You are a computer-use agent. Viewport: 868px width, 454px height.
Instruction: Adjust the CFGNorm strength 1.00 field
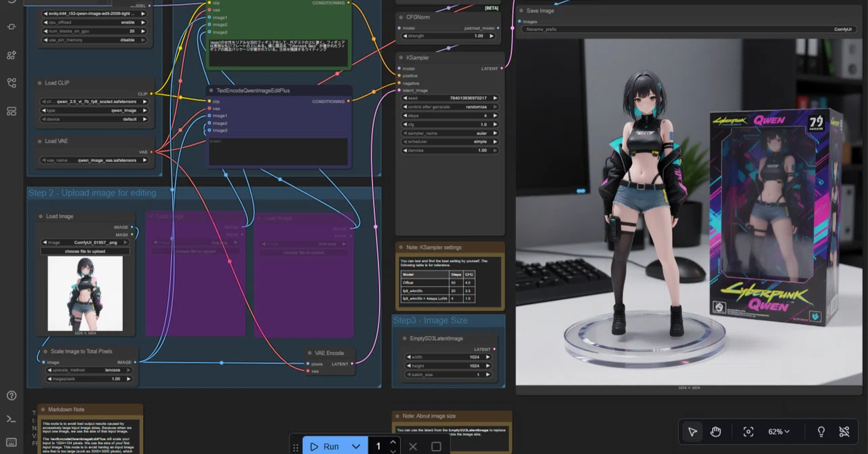coord(450,36)
